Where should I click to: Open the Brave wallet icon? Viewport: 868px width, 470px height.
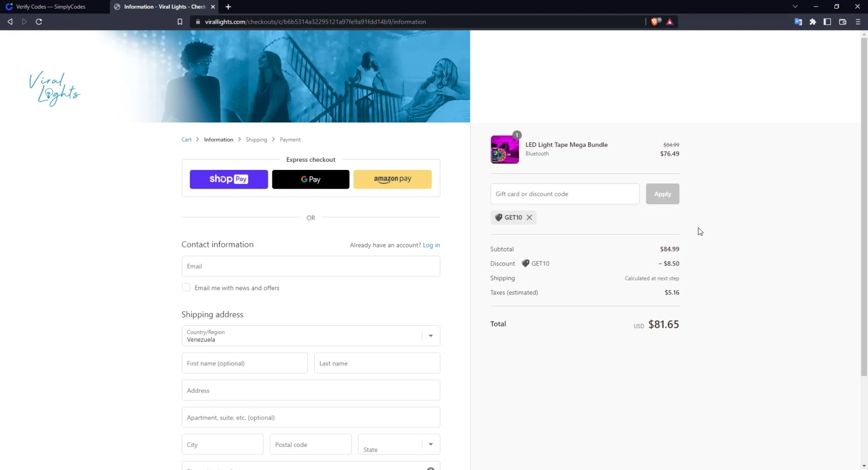click(x=843, y=22)
